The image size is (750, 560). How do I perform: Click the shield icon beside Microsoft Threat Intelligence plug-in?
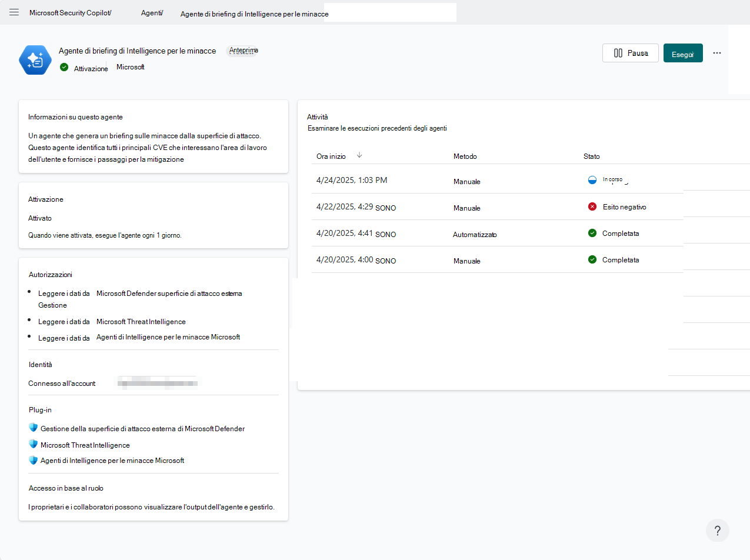(x=33, y=444)
